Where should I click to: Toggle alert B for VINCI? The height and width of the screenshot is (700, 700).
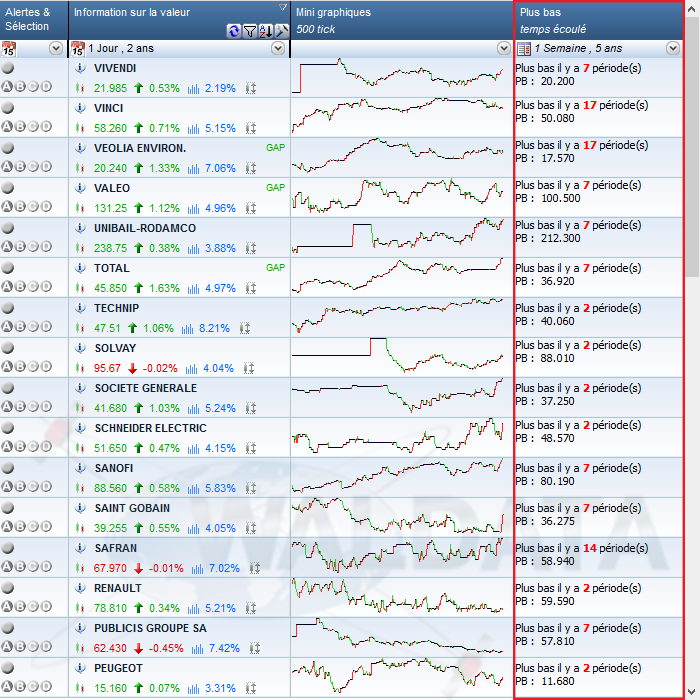point(20,126)
